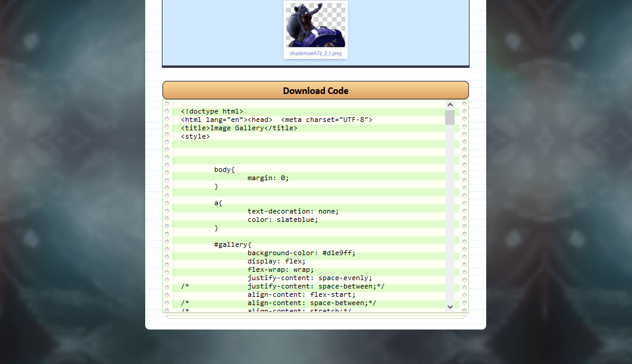Click the shaderose67z_2_t.png filename link
Viewport: 632px width, 364px height.
pyautogui.click(x=315, y=54)
